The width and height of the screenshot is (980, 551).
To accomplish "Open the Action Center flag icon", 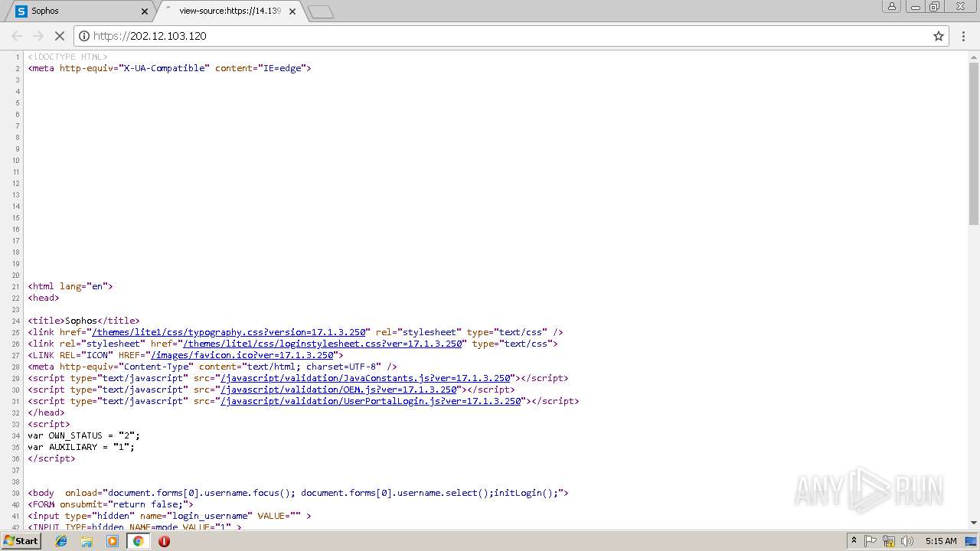I will 871,541.
